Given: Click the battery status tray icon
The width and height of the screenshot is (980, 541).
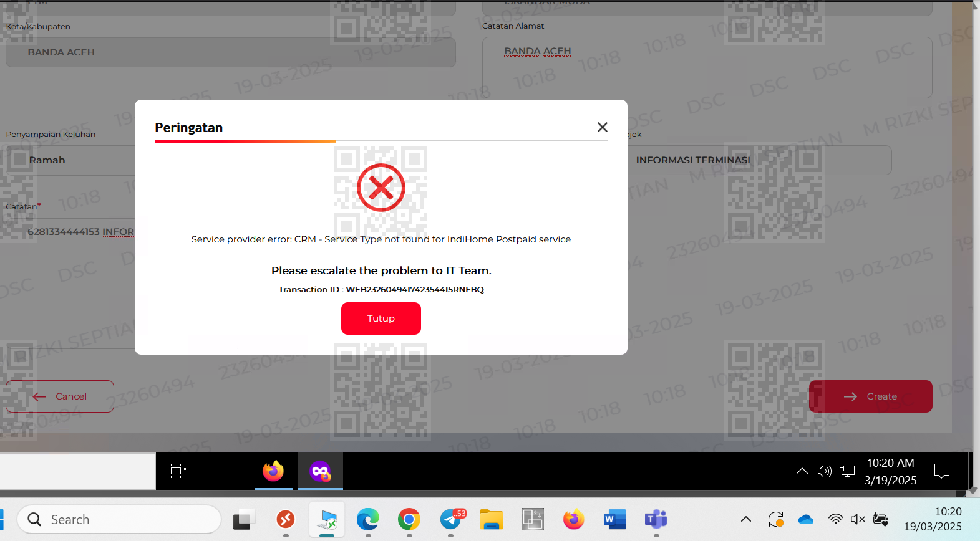Looking at the screenshot, I should coord(881,519).
